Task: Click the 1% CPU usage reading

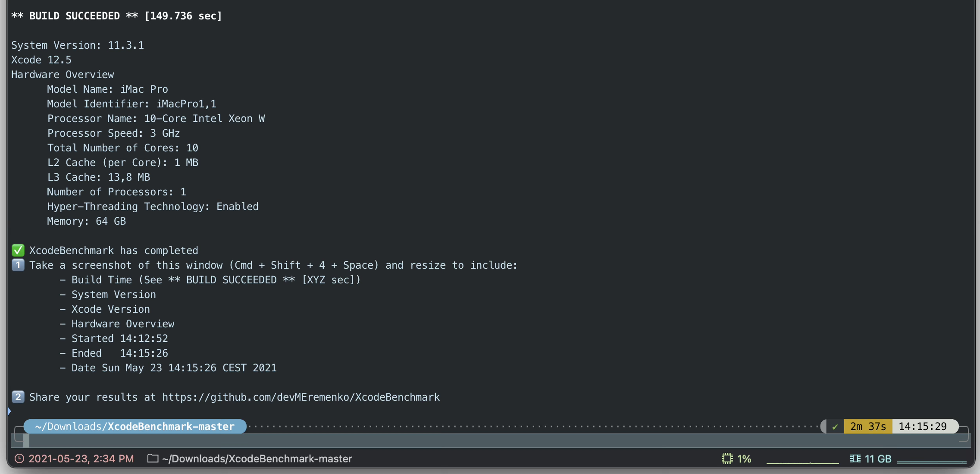Action: [744, 458]
